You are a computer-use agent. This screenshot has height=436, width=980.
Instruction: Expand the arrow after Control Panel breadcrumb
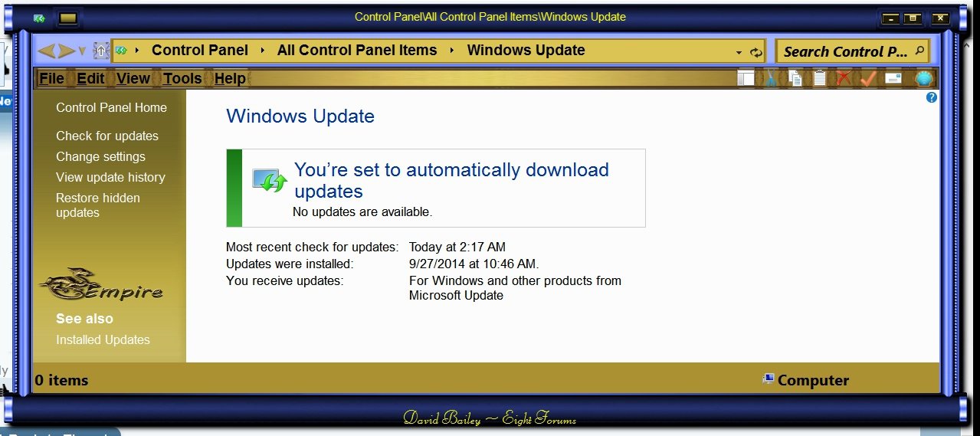(x=262, y=51)
